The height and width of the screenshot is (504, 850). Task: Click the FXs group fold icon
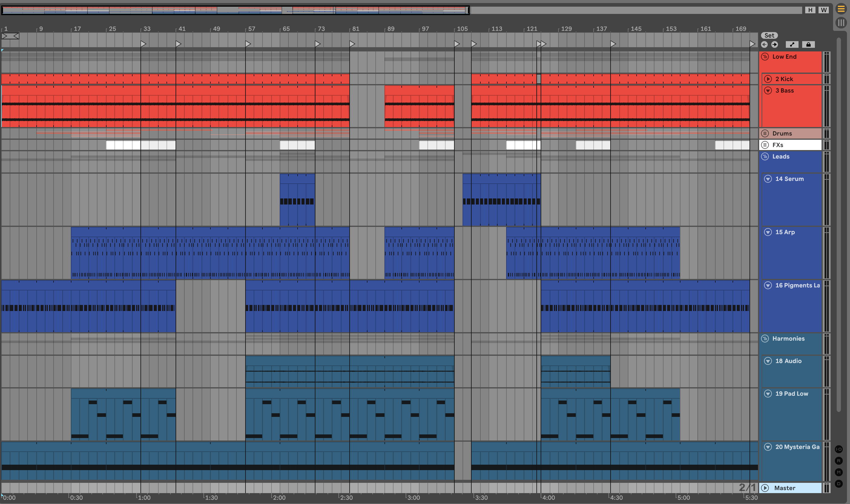point(765,145)
